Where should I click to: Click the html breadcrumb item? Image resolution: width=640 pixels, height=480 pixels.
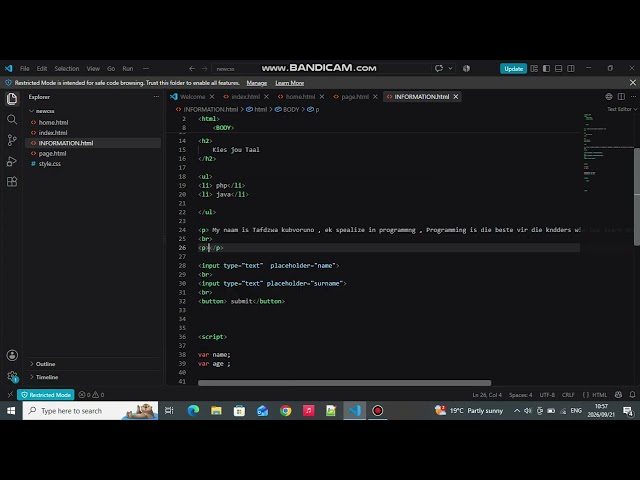(257, 109)
